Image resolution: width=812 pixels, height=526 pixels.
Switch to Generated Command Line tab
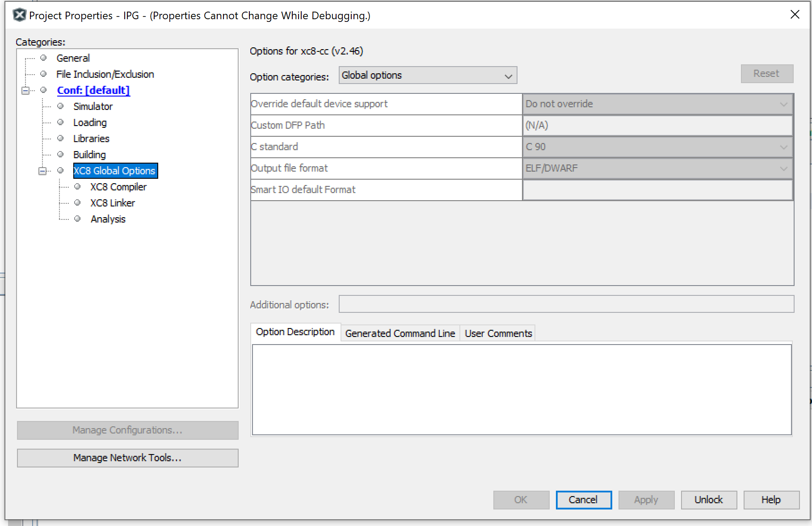[x=400, y=333]
